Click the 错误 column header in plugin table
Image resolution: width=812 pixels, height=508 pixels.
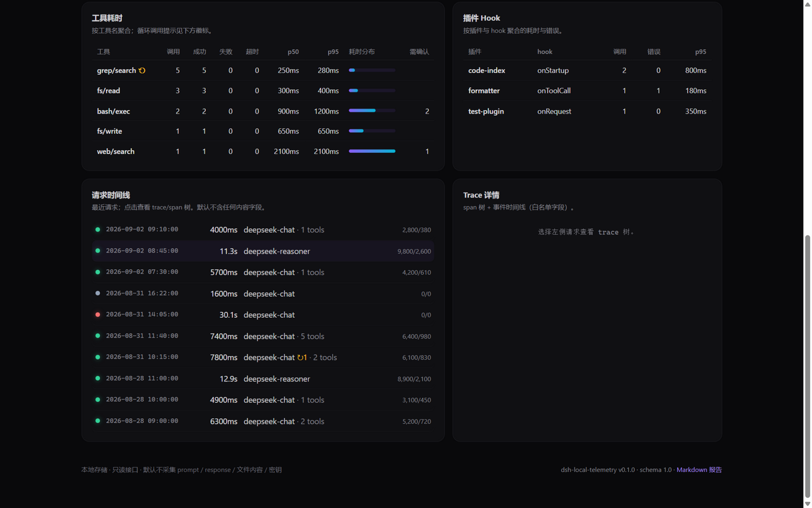coord(654,51)
